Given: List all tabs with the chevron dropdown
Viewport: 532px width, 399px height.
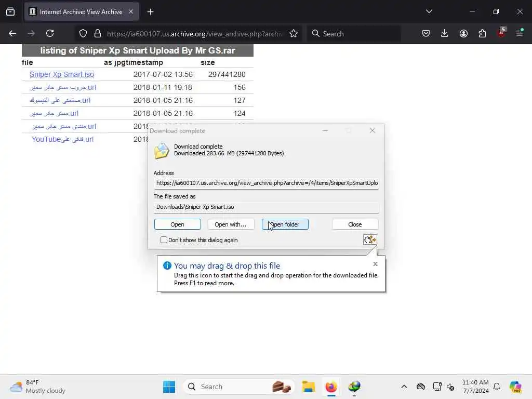Looking at the screenshot, I should click(x=429, y=11).
